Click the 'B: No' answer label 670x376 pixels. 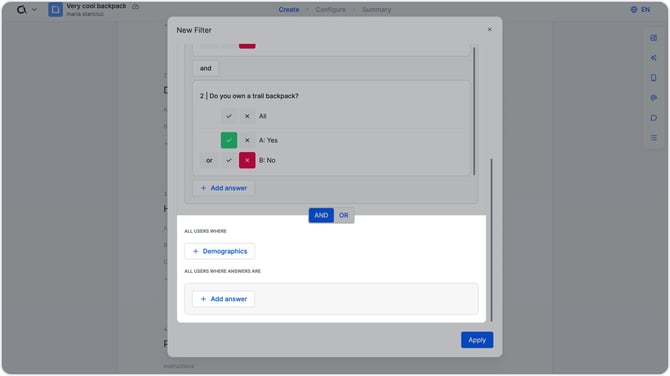(267, 160)
